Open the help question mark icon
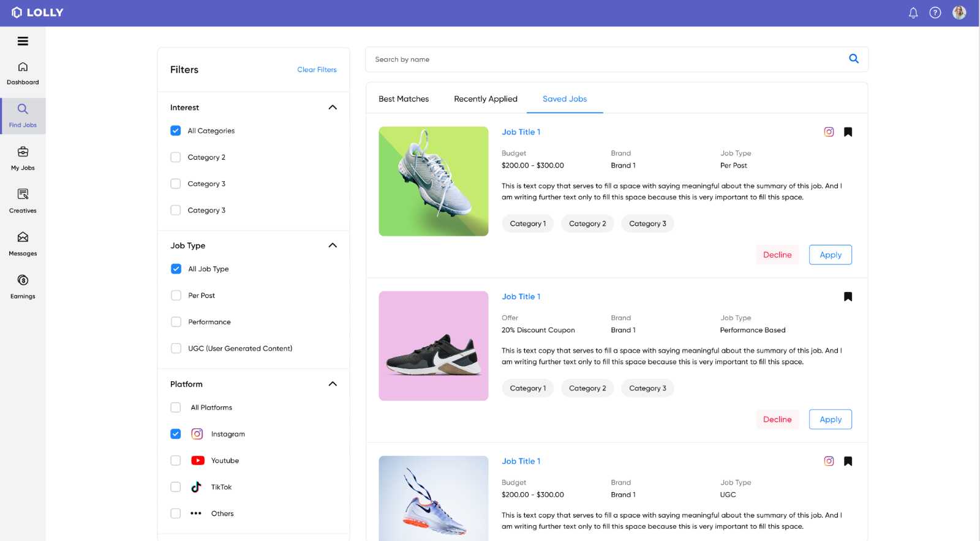 point(935,13)
